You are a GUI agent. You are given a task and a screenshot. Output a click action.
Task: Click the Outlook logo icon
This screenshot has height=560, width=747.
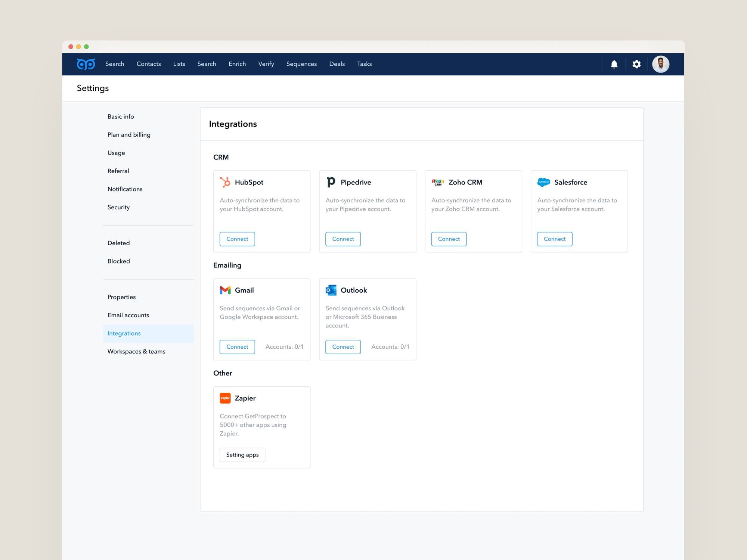[331, 290]
